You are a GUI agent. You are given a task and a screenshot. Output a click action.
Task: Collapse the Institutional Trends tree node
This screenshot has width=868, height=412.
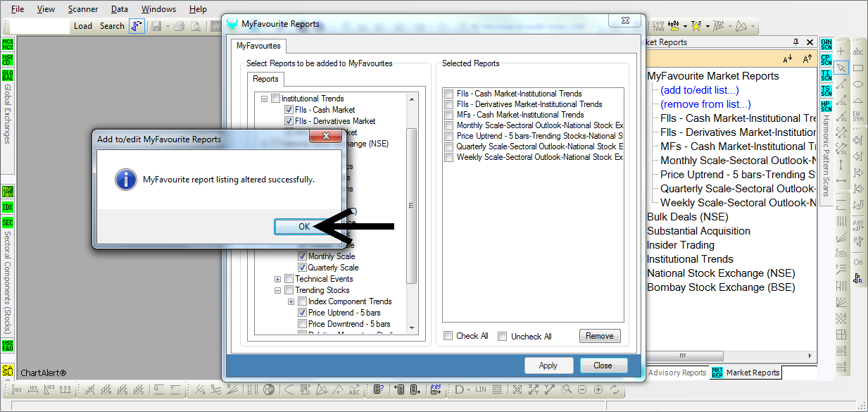[265, 99]
